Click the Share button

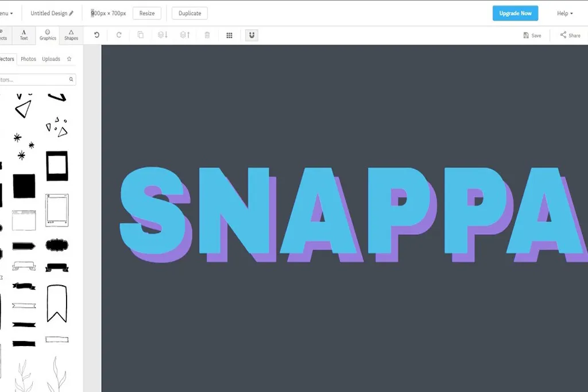coord(570,35)
